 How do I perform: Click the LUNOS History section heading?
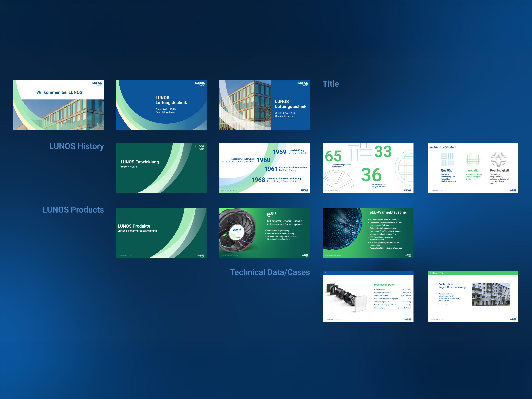pos(76,146)
